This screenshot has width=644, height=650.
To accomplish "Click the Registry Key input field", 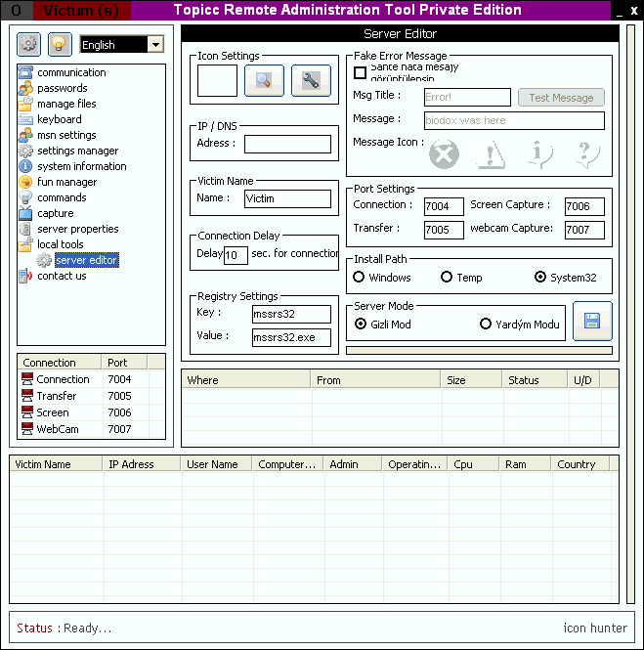I will click(x=291, y=314).
